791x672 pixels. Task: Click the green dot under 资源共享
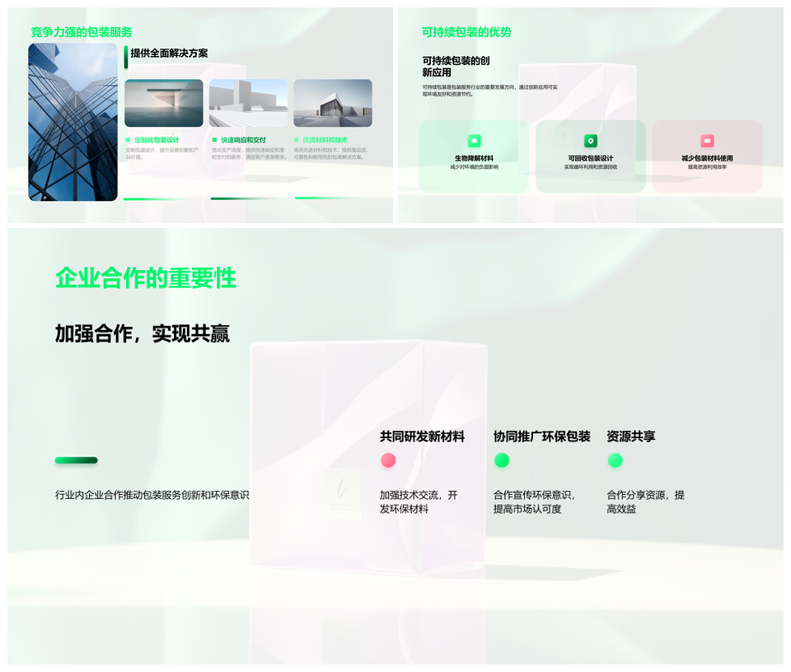click(615, 460)
